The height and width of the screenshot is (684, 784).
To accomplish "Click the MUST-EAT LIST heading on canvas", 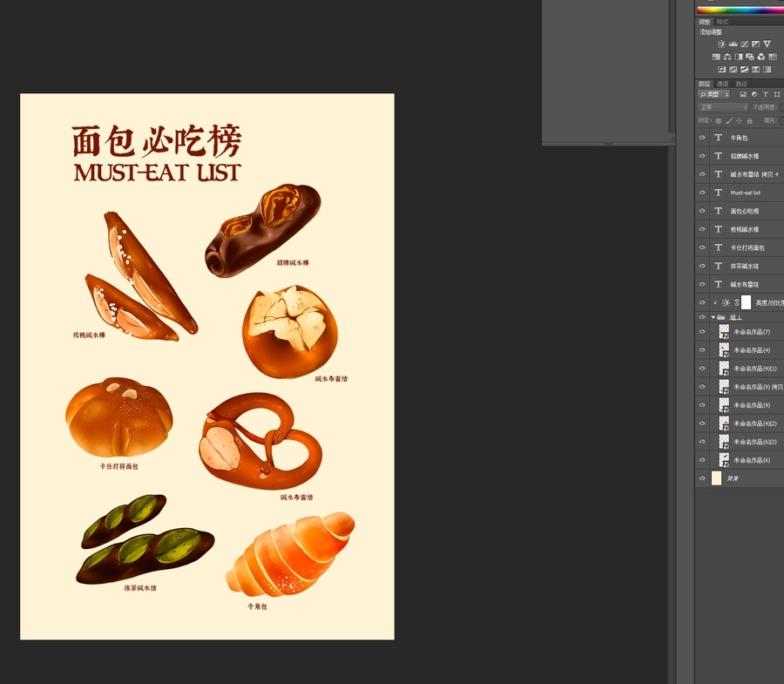I will 157,172.
